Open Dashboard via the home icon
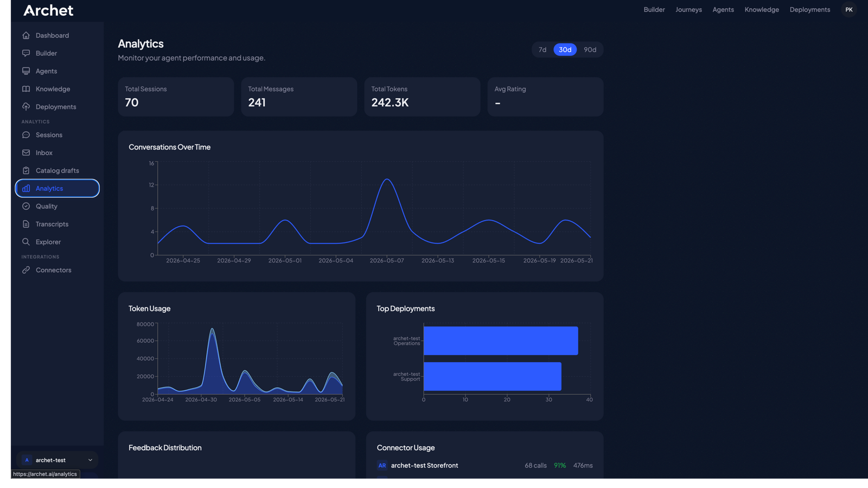This screenshot has width=868, height=488. tap(26, 35)
